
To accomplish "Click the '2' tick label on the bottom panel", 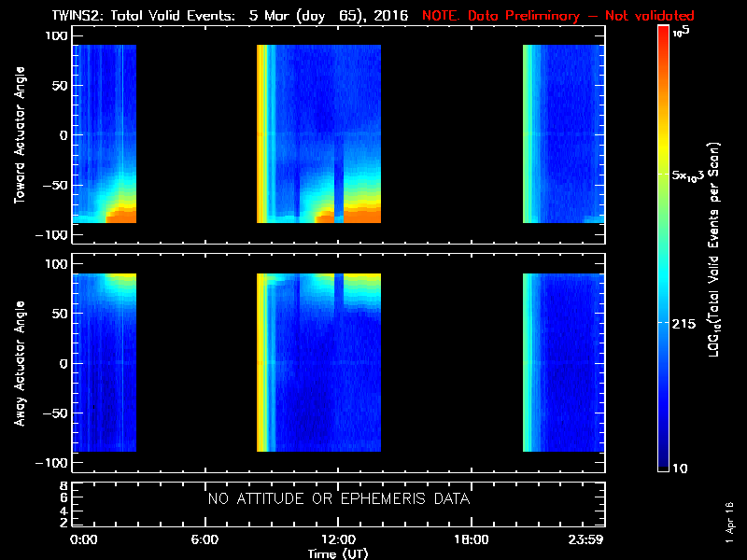I will [63, 523].
